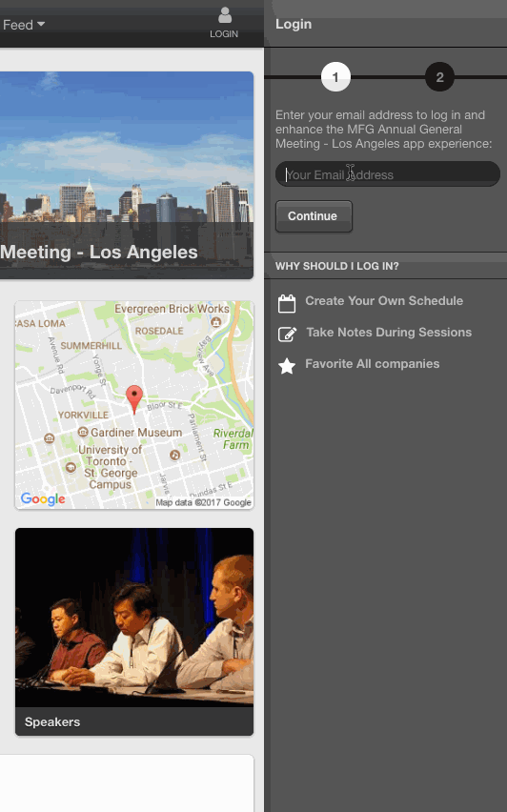507x812 pixels.
Task: Select login step 1 circle
Action: [x=335, y=77]
